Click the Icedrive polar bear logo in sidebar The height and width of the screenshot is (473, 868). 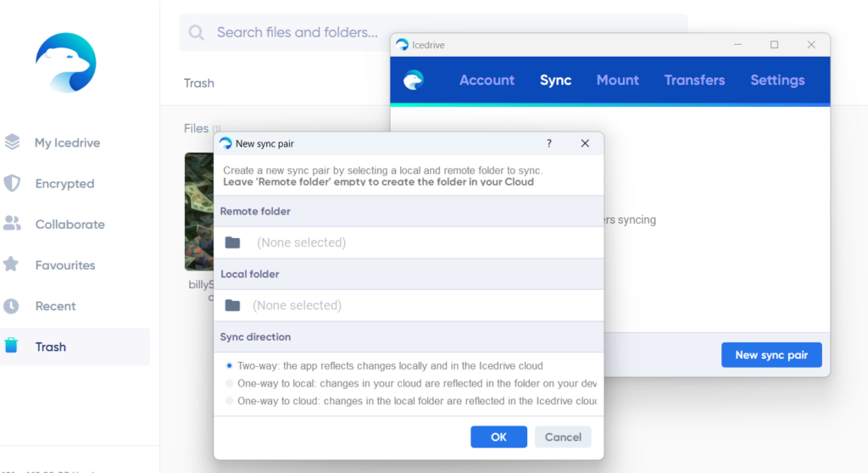[66, 62]
